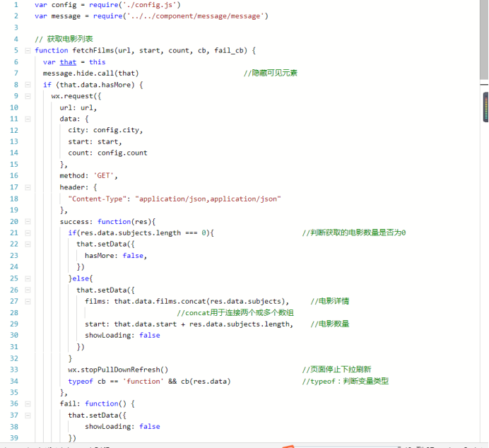The width and height of the screenshot is (489, 448).
Task: Collapse the else block fold at line 25
Action: click(x=28, y=278)
